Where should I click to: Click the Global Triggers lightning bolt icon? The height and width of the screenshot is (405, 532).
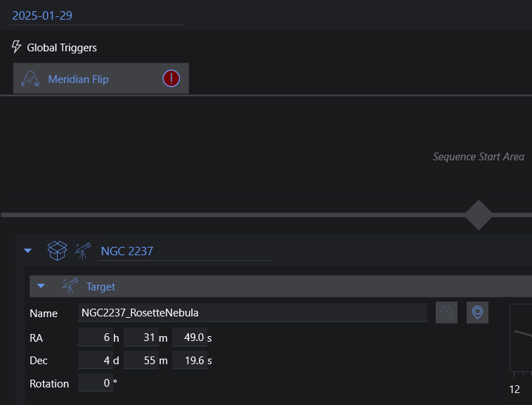pos(16,47)
